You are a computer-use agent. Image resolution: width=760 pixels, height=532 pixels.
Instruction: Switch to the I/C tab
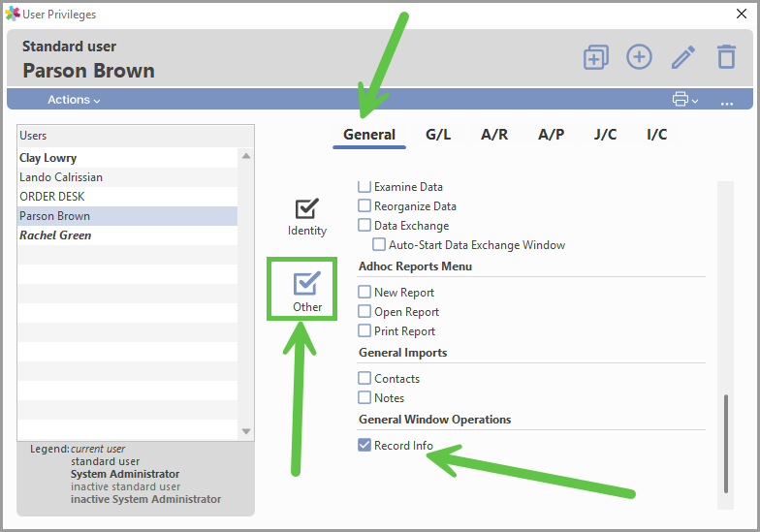pyautogui.click(x=657, y=135)
